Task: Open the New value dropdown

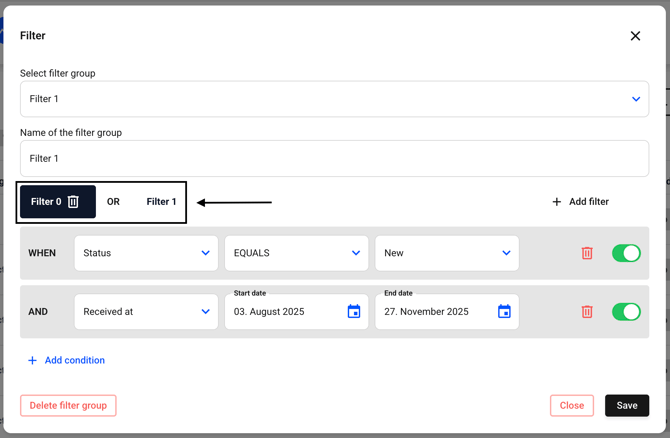Action: tap(446, 253)
